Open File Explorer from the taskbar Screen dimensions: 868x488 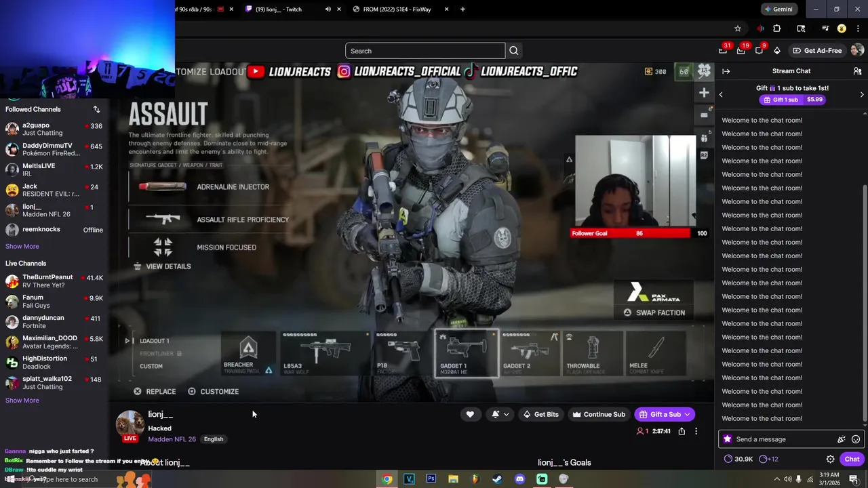pyautogui.click(x=453, y=479)
